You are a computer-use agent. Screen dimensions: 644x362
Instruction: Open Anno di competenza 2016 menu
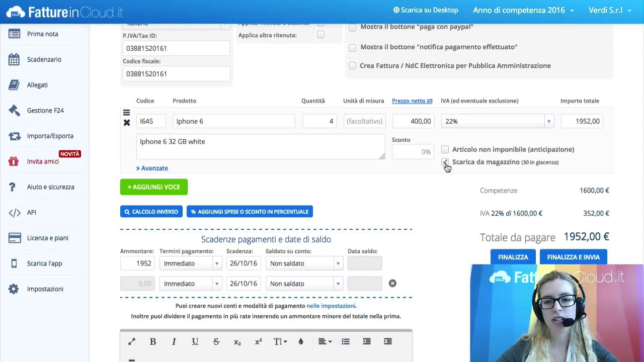pyautogui.click(x=523, y=10)
